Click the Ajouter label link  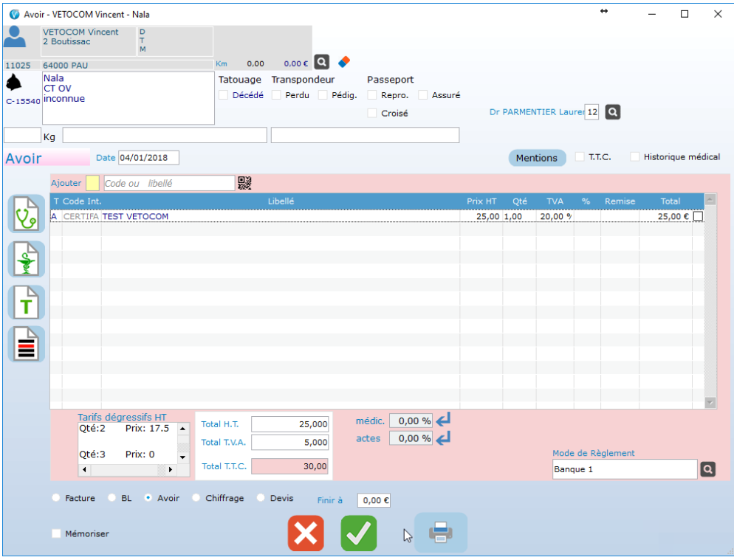tap(66, 183)
